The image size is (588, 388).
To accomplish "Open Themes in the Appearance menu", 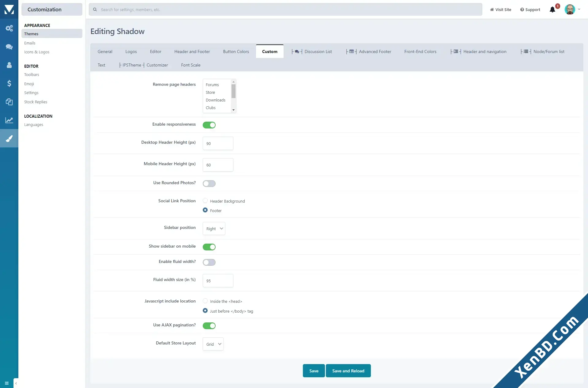I will point(52,34).
